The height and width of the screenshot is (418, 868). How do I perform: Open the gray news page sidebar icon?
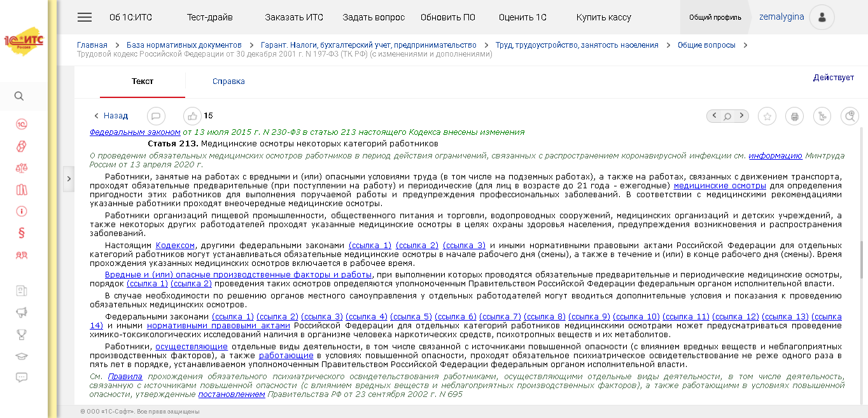(22, 291)
